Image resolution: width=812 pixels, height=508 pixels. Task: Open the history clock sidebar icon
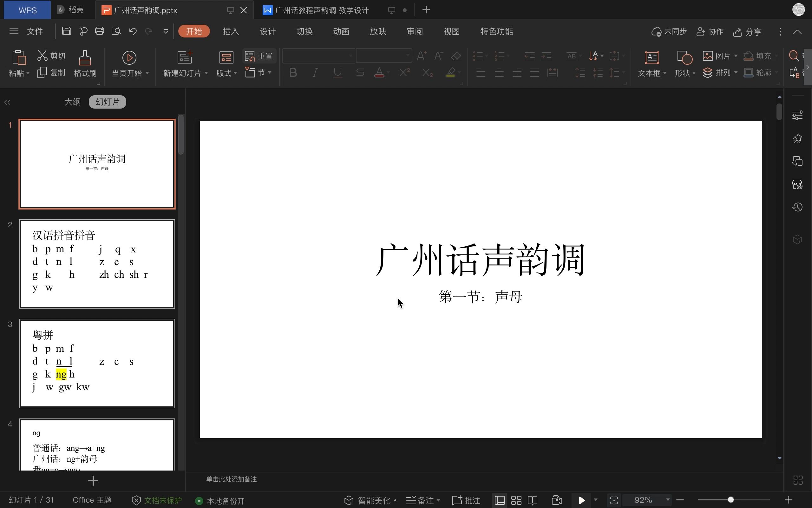798,207
